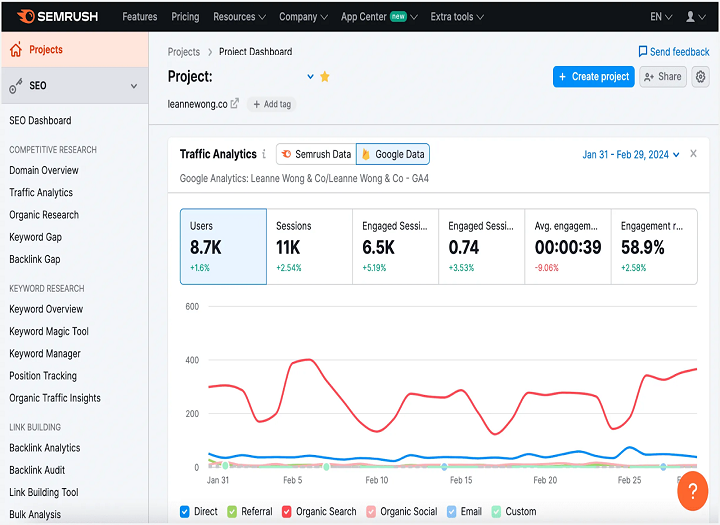This screenshot has height=525, width=720.
Task: Select the 0.74 Engaged Sessions card
Action: click(x=482, y=247)
